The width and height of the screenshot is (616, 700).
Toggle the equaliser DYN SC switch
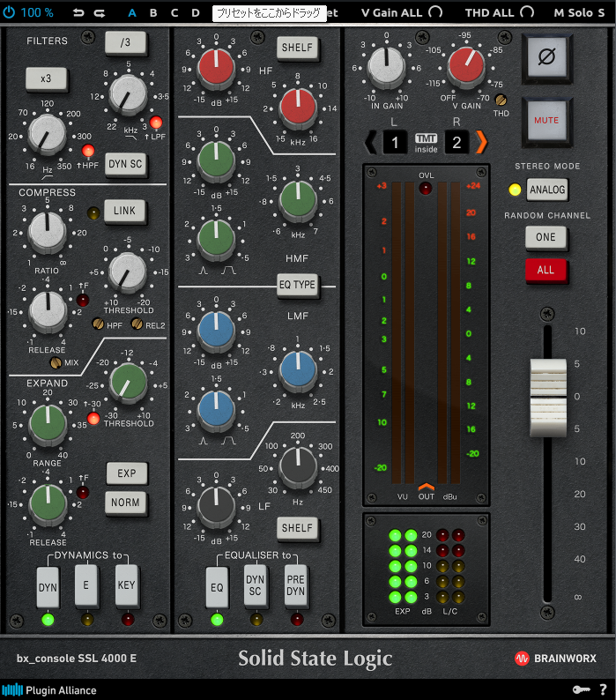pyautogui.click(x=256, y=585)
